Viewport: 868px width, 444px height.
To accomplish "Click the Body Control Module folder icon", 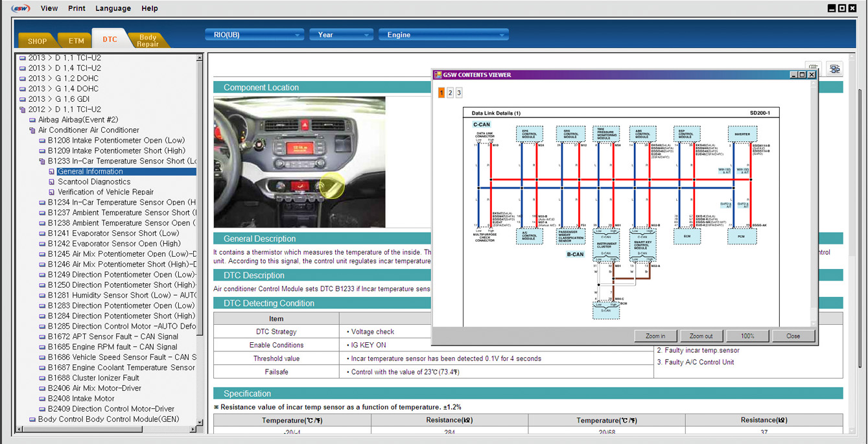I will pos(32,420).
